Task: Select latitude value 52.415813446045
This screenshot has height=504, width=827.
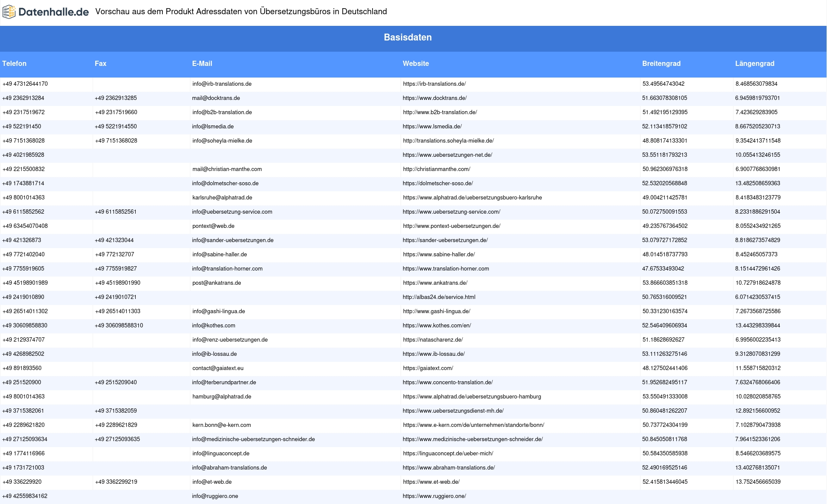Action: tap(665, 482)
